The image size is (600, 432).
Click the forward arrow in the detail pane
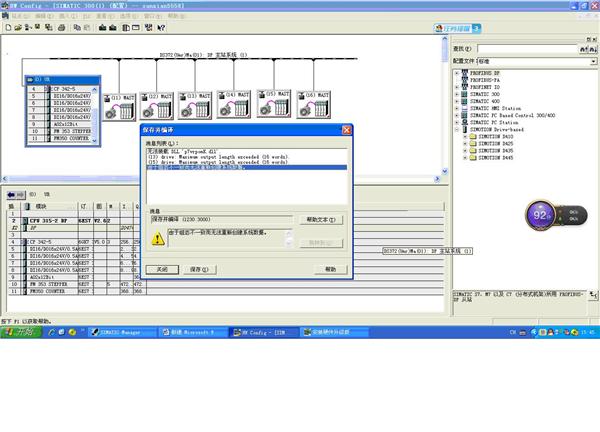click(x=20, y=195)
